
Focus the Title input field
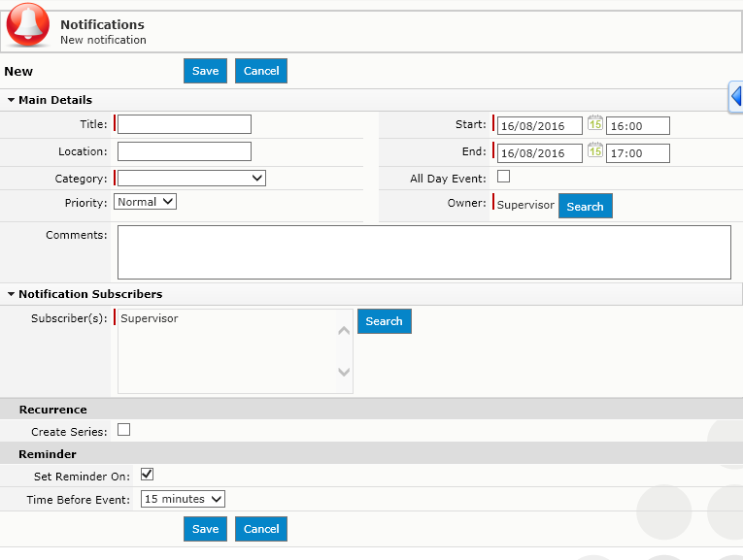(185, 124)
